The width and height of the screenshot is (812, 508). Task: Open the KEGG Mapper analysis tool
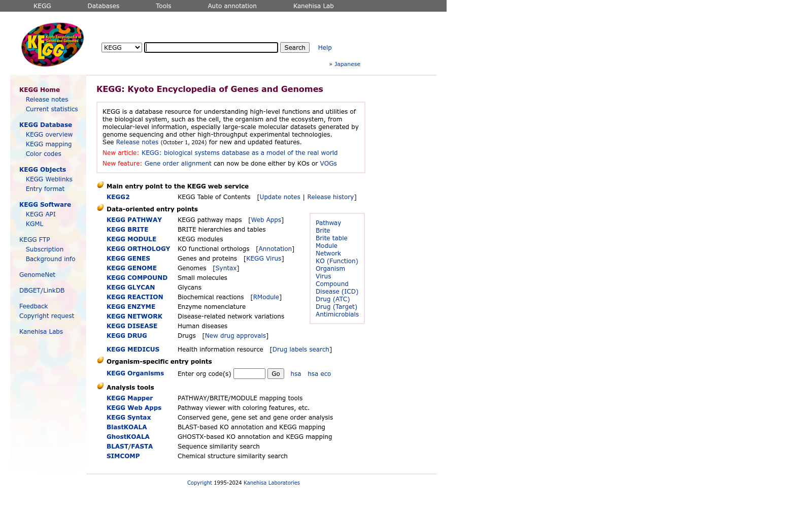[129, 398]
